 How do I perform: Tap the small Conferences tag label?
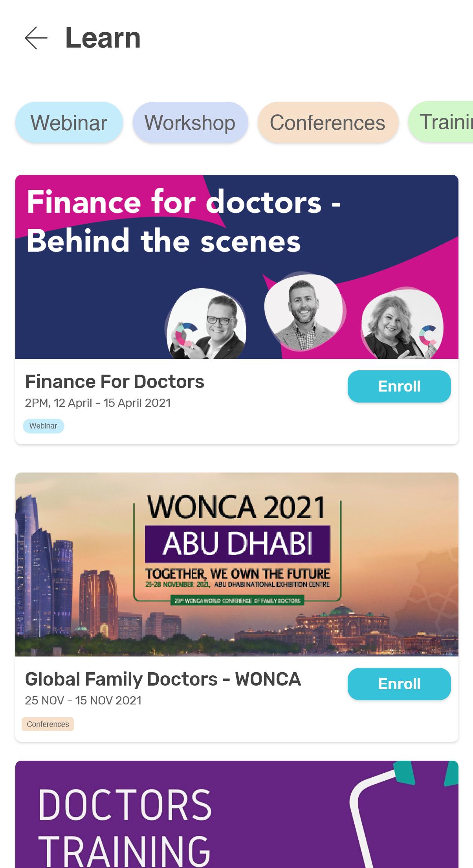tap(48, 724)
